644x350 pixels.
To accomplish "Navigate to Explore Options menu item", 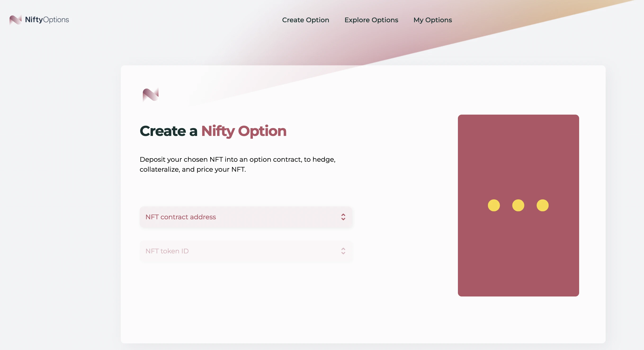I will [x=371, y=19].
